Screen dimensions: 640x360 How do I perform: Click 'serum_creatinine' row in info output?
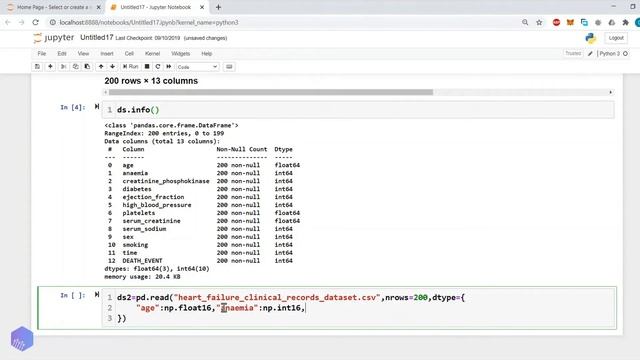tap(203, 221)
